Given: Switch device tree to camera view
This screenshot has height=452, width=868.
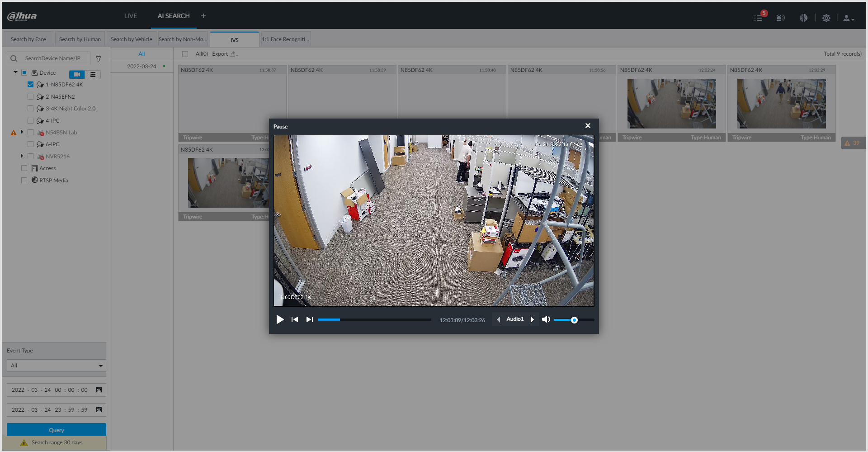Looking at the screenshot, I should [77, 74].
